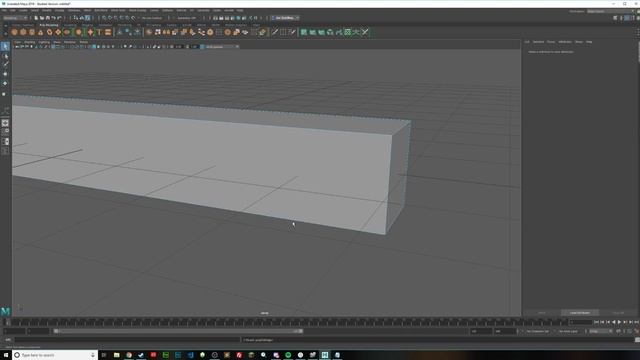This screenshot has height=360, width=640.
Task: Toggle select by hierarchy mode
Action: pyautogui.click(x=76, y=18)
